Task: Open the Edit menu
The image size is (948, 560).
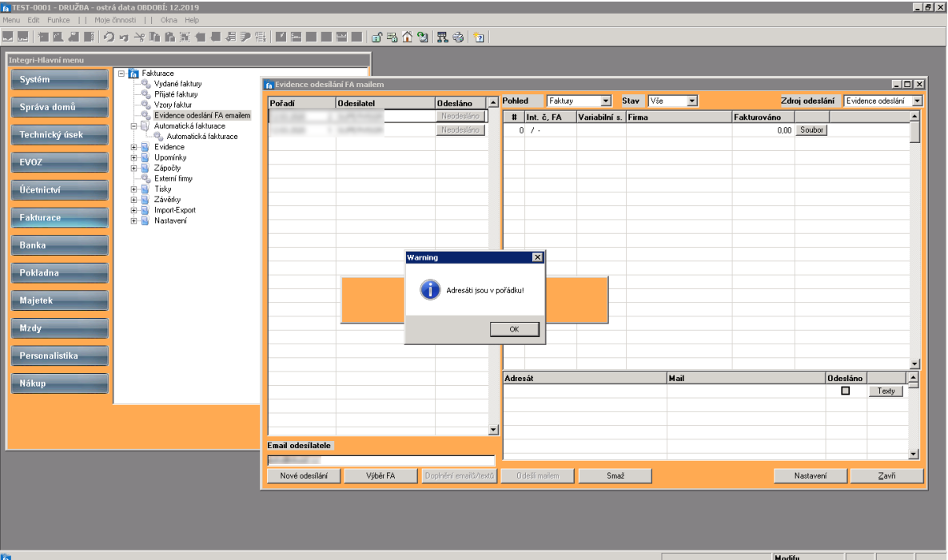Action: click(x=34, y=20)
